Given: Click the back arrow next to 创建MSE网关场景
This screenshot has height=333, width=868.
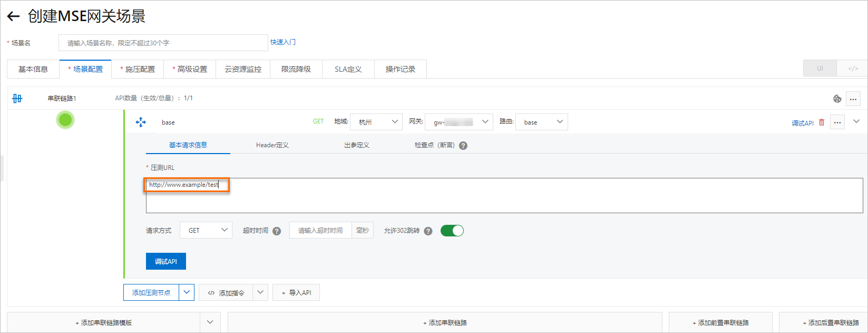Looking at the screenshot, I should click(x=13, y=16).
